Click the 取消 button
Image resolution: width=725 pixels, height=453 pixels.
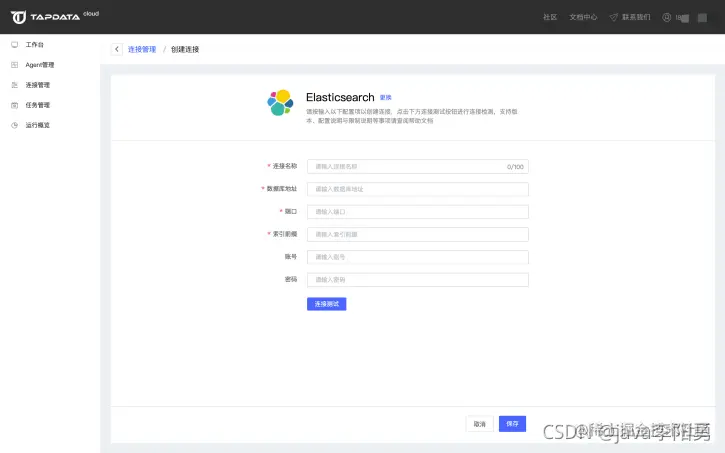point(479,424)
